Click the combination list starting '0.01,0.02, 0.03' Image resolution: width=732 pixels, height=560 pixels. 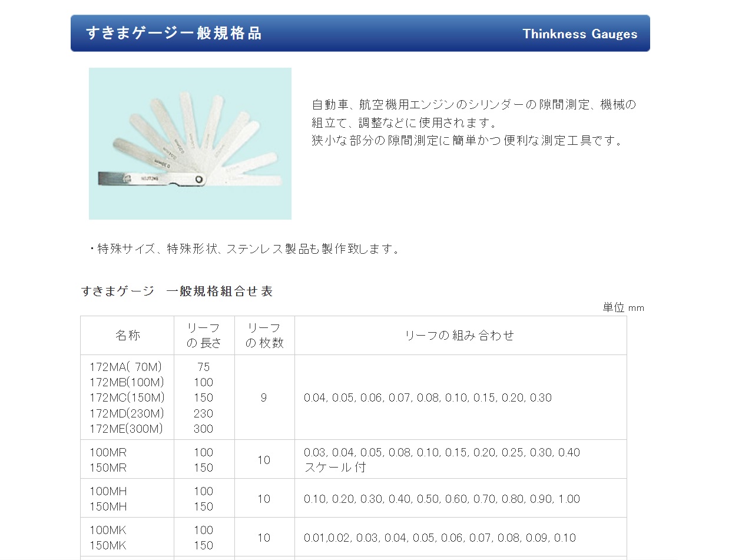440,538
